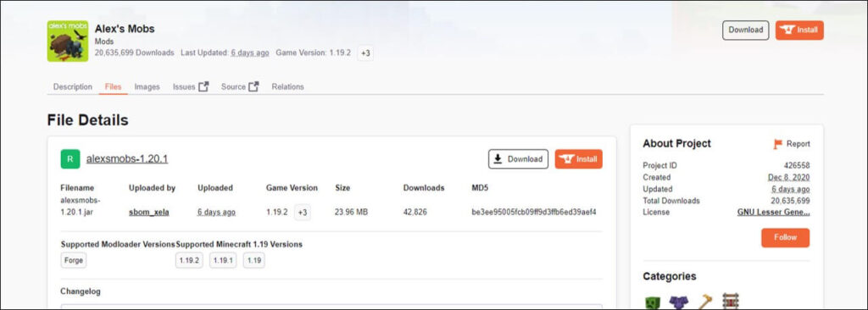The image size is (868, 310).
Task: Open the Description tab
Action: point(73,87)
